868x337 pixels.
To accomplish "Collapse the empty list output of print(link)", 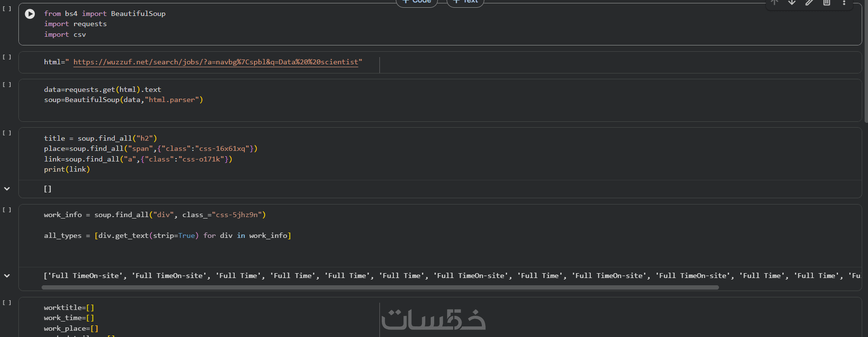I will pyautogui.click(x=7, y=189).
